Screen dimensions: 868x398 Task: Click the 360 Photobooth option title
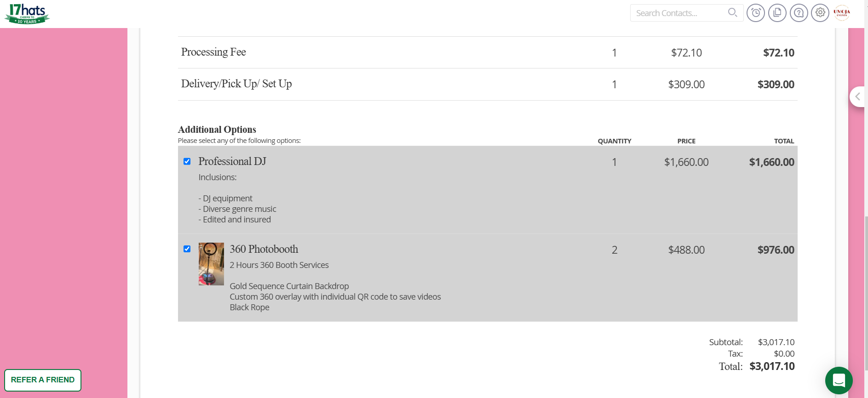(x=264, y=249)
